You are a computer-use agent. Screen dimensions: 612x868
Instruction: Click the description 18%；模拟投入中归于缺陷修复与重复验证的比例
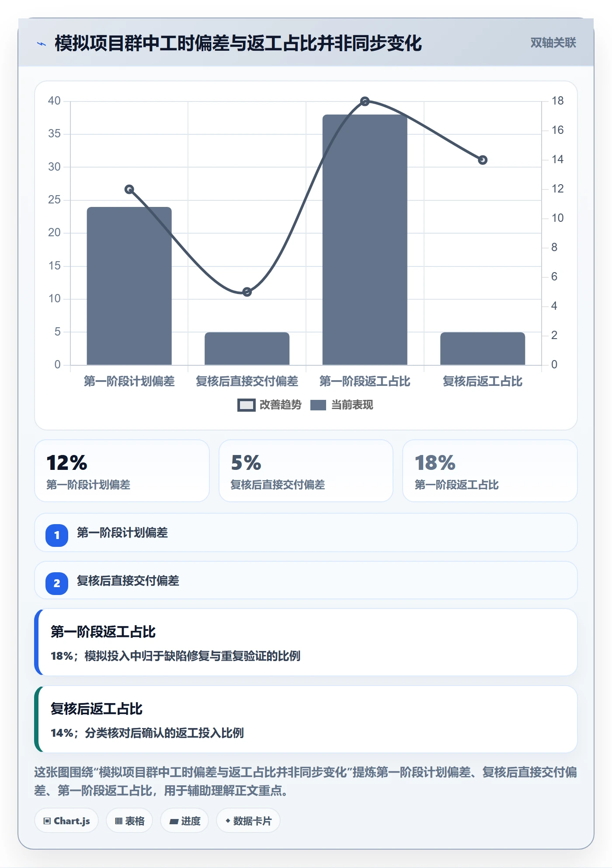(175, 656)
